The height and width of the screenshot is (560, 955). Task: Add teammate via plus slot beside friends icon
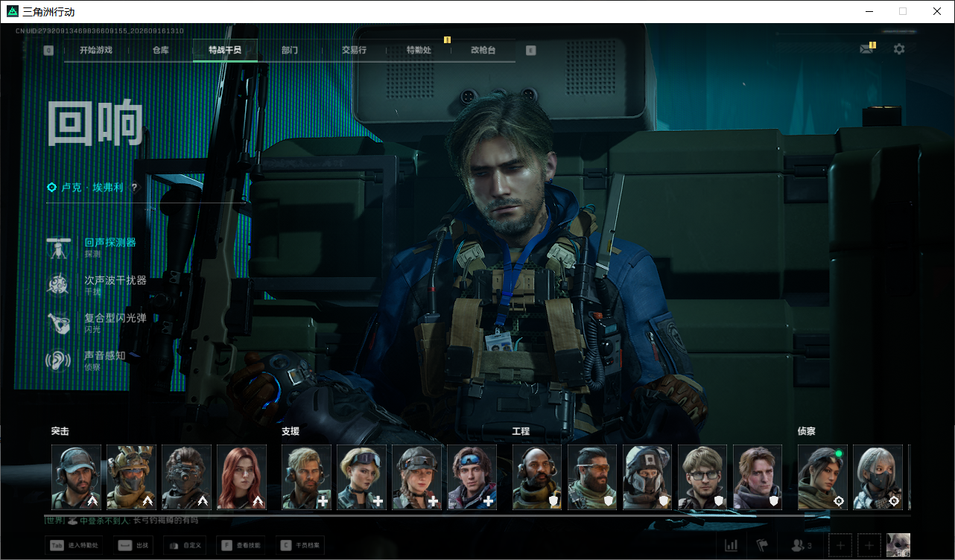point(840,545)
